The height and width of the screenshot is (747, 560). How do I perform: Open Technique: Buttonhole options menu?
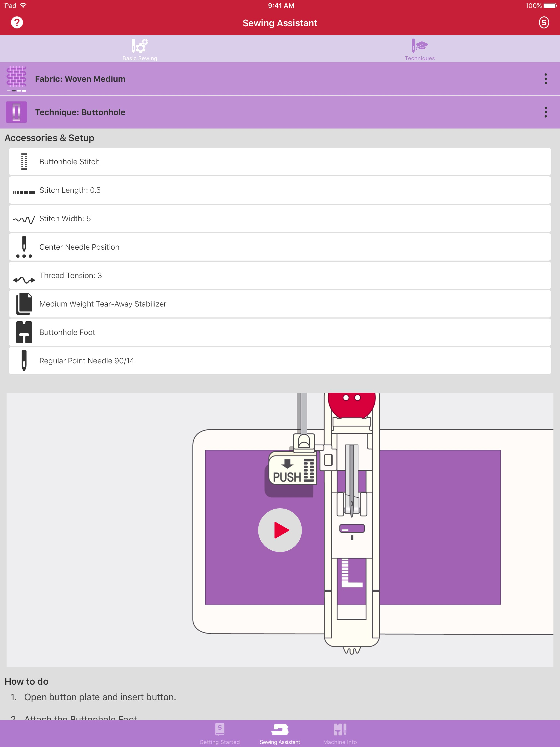tap(546, 112)
